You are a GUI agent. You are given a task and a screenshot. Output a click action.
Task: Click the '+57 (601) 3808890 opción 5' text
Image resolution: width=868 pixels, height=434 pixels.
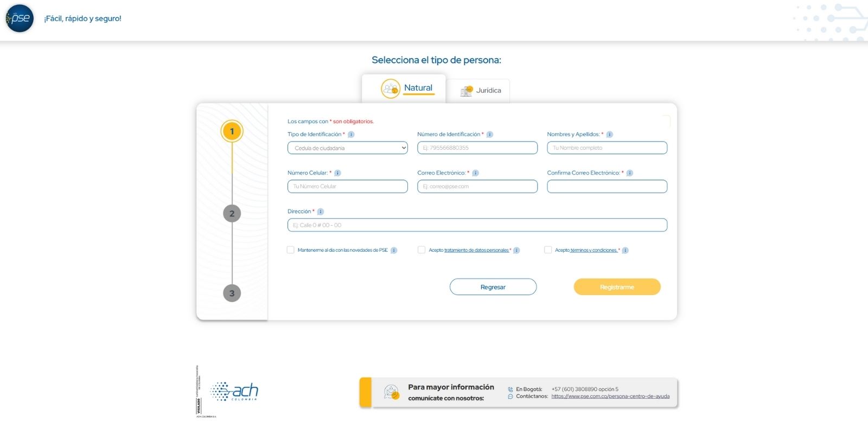pyautogui.click(x=585, y=390)
